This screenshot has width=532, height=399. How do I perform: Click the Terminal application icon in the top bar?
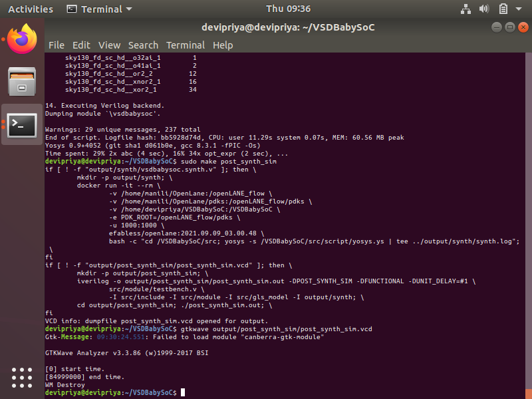point(72,9)
